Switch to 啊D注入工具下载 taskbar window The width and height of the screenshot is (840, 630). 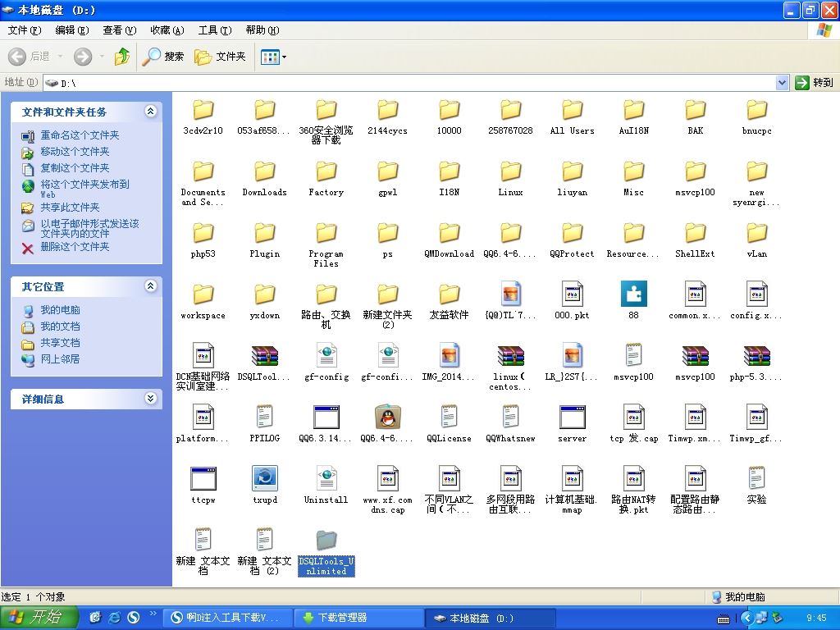227,618
